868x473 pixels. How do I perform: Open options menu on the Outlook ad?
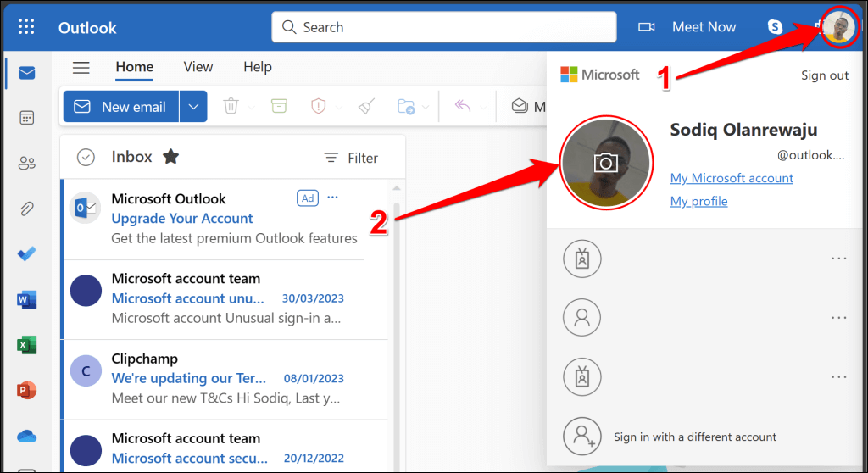[332, 198]
